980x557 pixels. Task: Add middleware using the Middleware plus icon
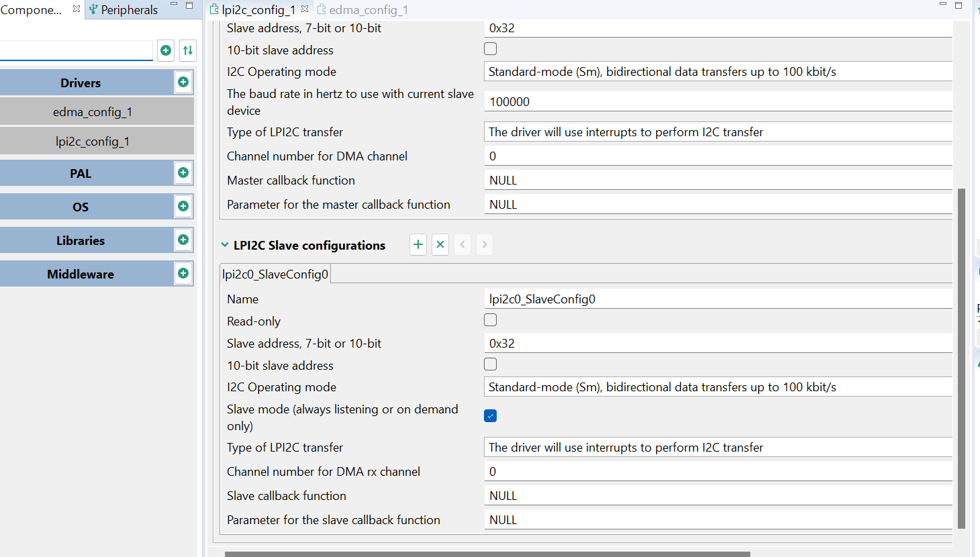coord(183,273)
